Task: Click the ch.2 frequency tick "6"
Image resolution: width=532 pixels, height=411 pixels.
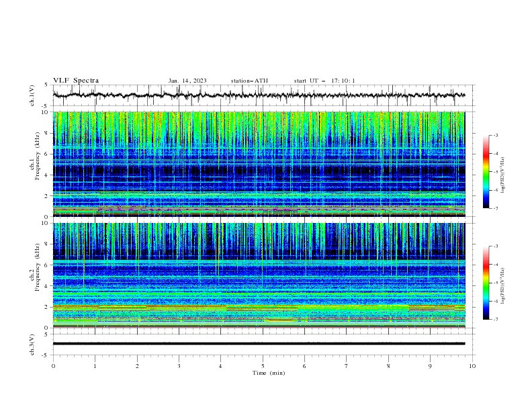Action: (47, 265)
